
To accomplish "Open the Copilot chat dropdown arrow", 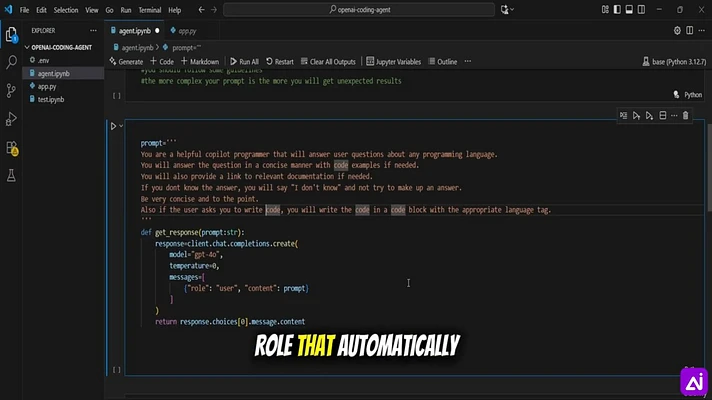I will tap(512, 10).
